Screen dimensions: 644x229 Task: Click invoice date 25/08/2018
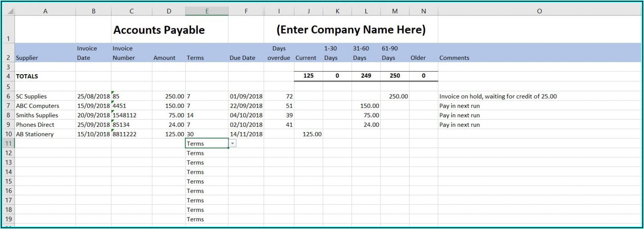pyautogui.click(x=93, y=96)
